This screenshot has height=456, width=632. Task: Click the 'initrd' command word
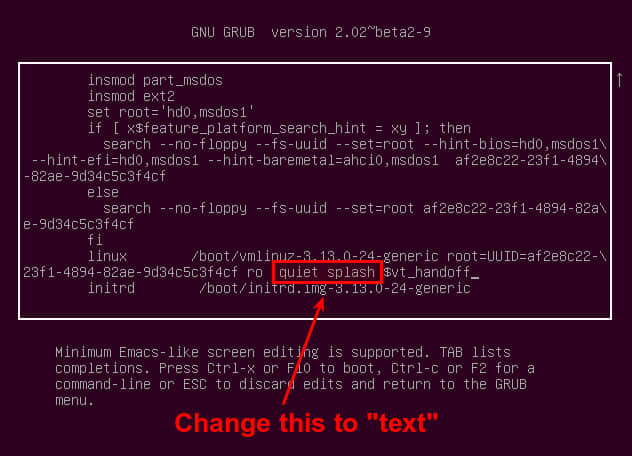[111, 288]
